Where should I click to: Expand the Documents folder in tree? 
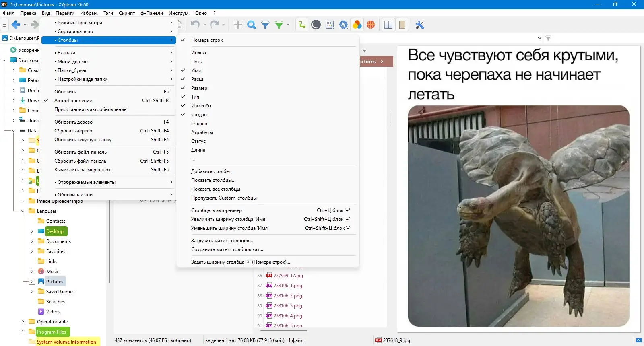click(32, 241)
